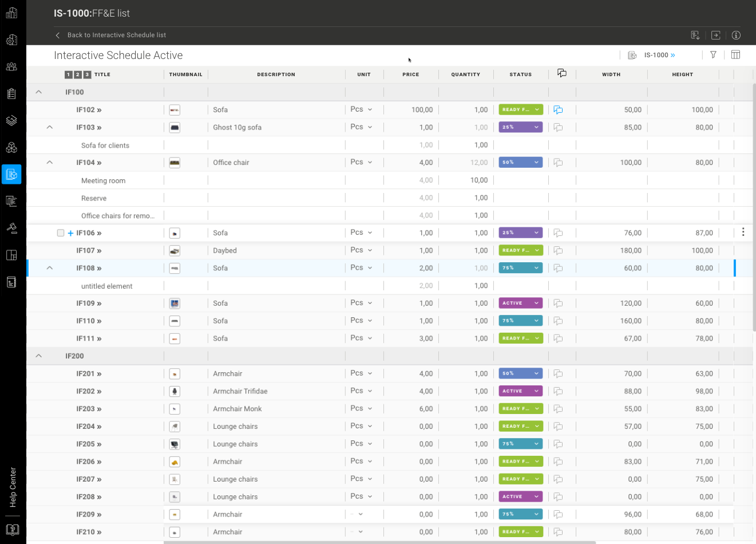The height and width of the screenshot is (544, 756).
Task: Open the people icon in the left sidebar
Action: click(x=11, y=66)
